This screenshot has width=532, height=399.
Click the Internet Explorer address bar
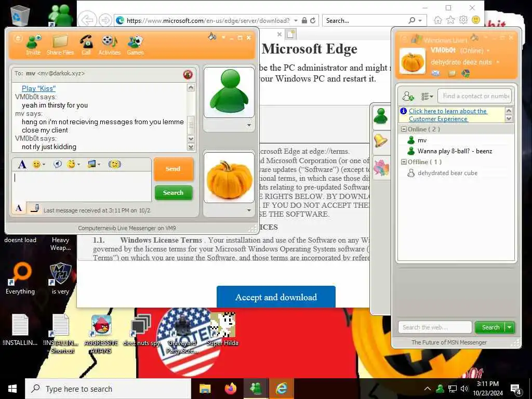point(207,21)
